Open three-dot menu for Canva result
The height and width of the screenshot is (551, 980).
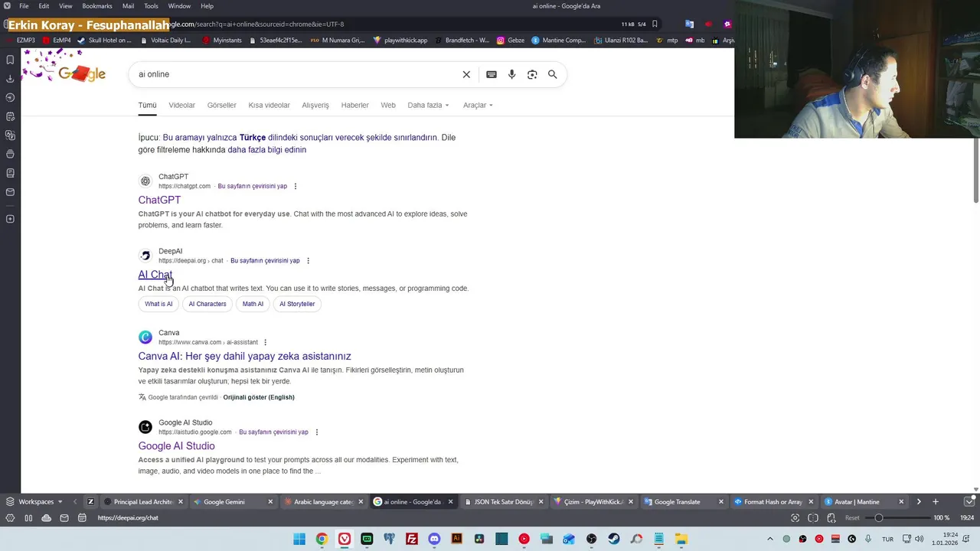[x=266, y=342]
